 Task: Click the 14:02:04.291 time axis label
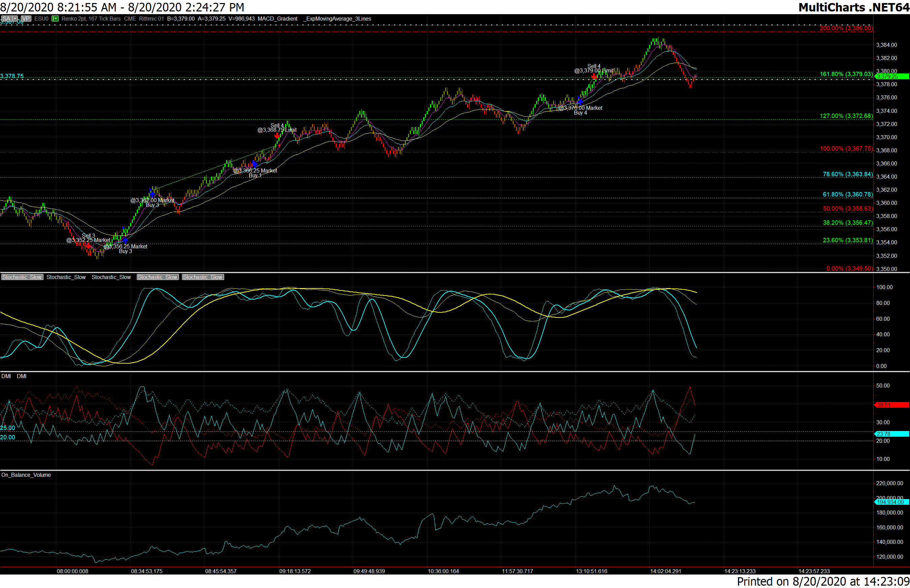point(666,571)
